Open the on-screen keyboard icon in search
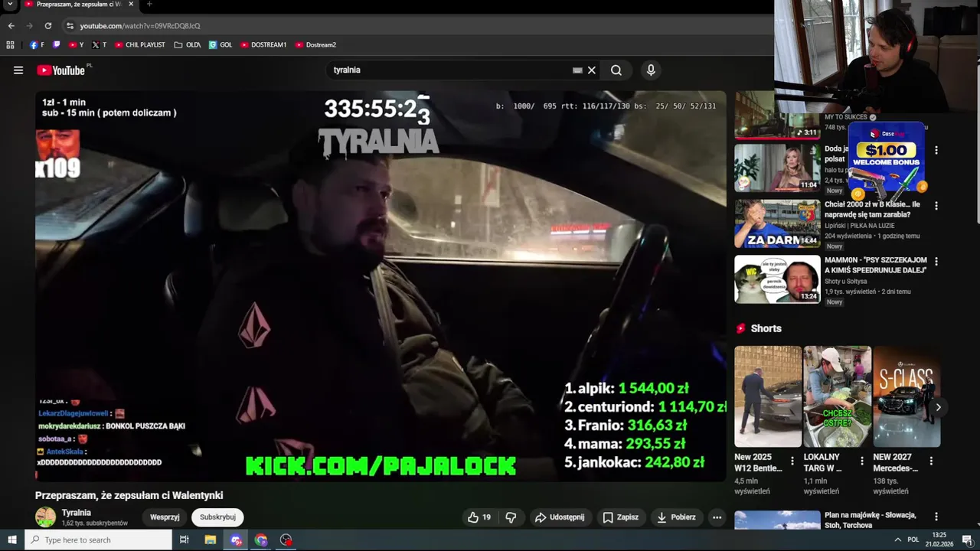Image resolution: width=980 pixels, height=551 pixels. [577, 70]
